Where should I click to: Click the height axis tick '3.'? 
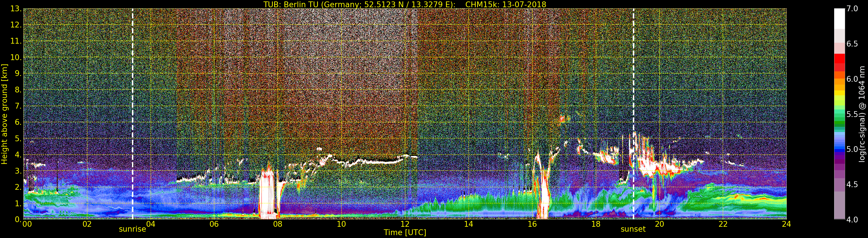(18, 171)
